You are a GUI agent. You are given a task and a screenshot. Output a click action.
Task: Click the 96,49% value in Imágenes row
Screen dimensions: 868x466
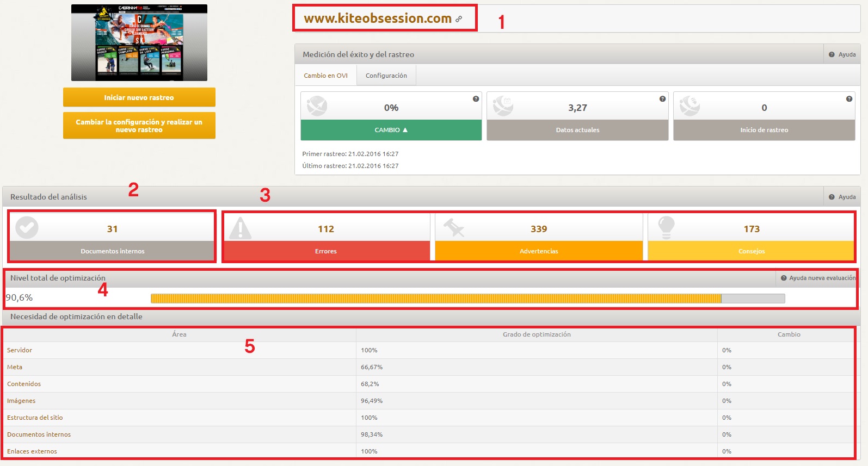point(372,401)
